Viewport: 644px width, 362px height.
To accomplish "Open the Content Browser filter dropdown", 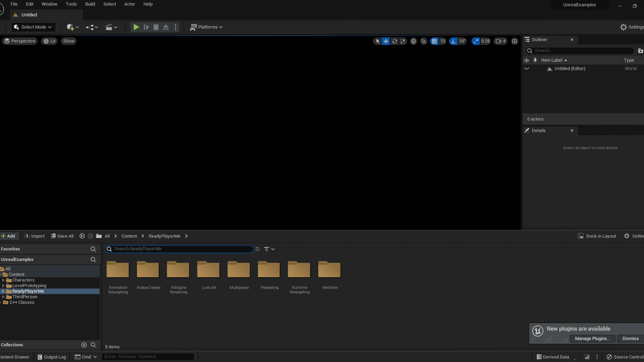I will [x=269, y=249].
